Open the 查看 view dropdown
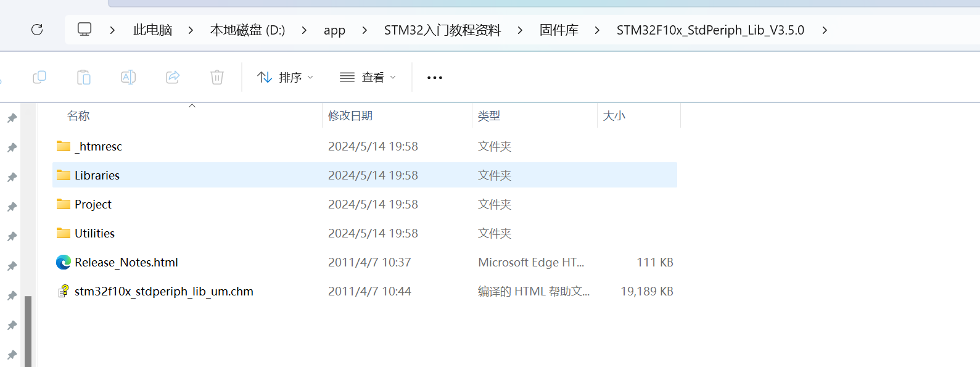980x367 pixels. (x=368, y=77)
